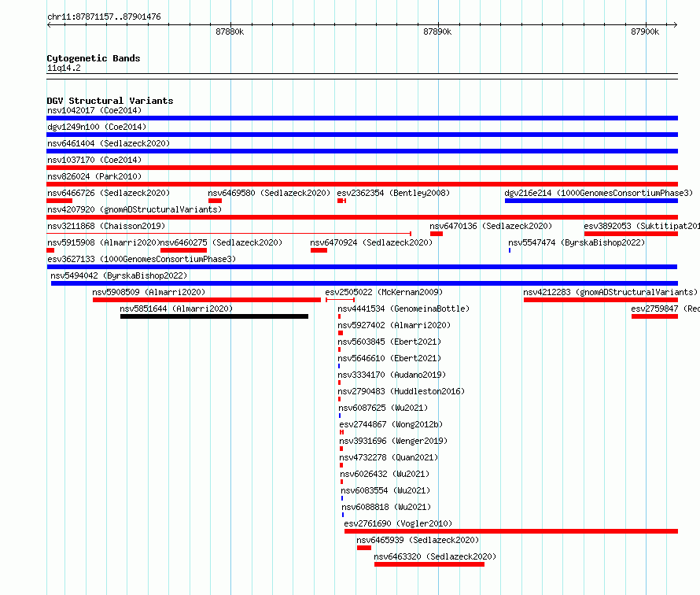
Task: Click the nsv6463320 red feature bar
Action: point(429,564)
